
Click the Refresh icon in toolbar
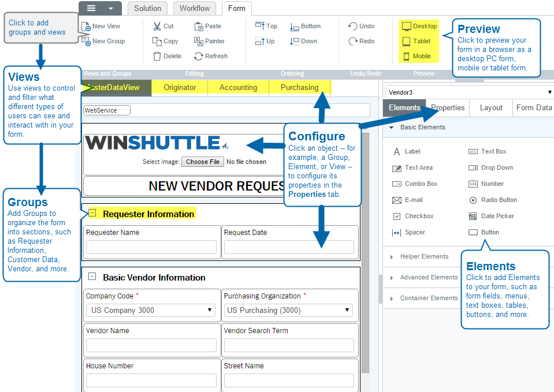pyautogui.click(x=199, y=56)
